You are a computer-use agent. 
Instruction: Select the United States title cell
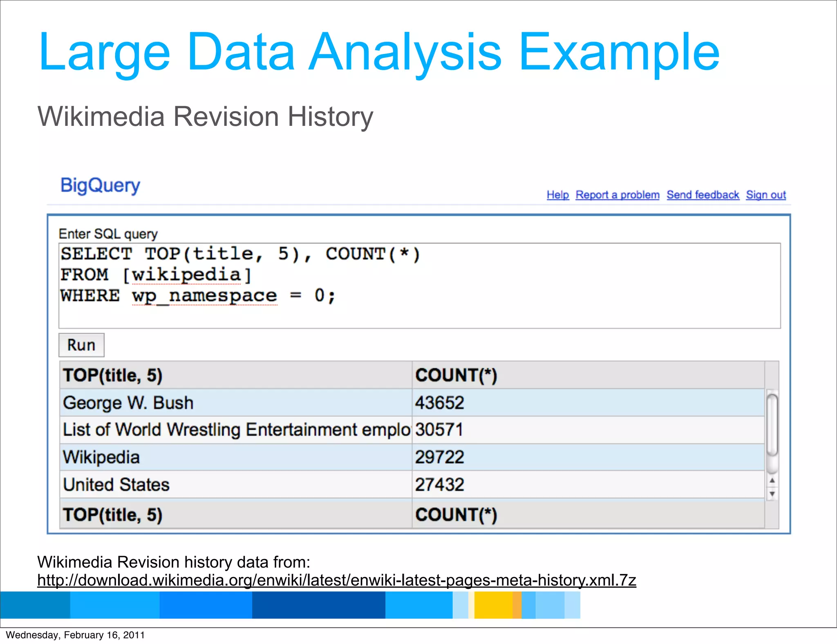click(236, 485)
